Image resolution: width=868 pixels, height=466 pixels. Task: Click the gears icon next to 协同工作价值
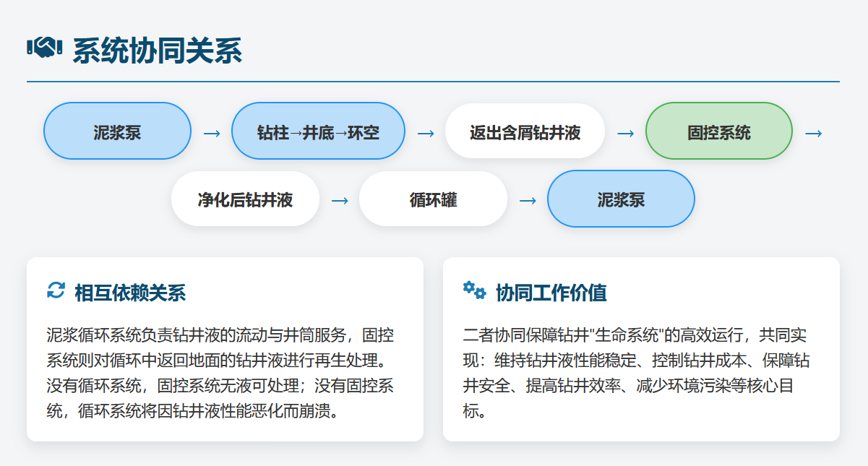[x=474, y=290]
